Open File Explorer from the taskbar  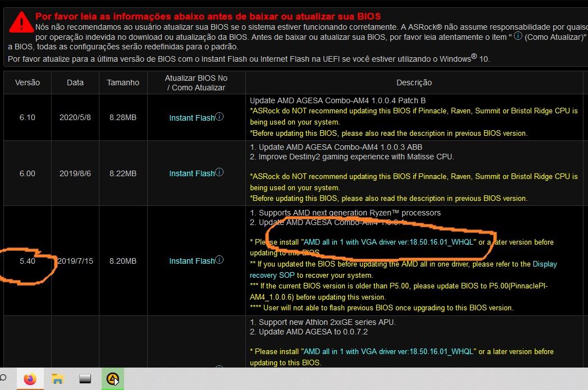pos(57,379)
